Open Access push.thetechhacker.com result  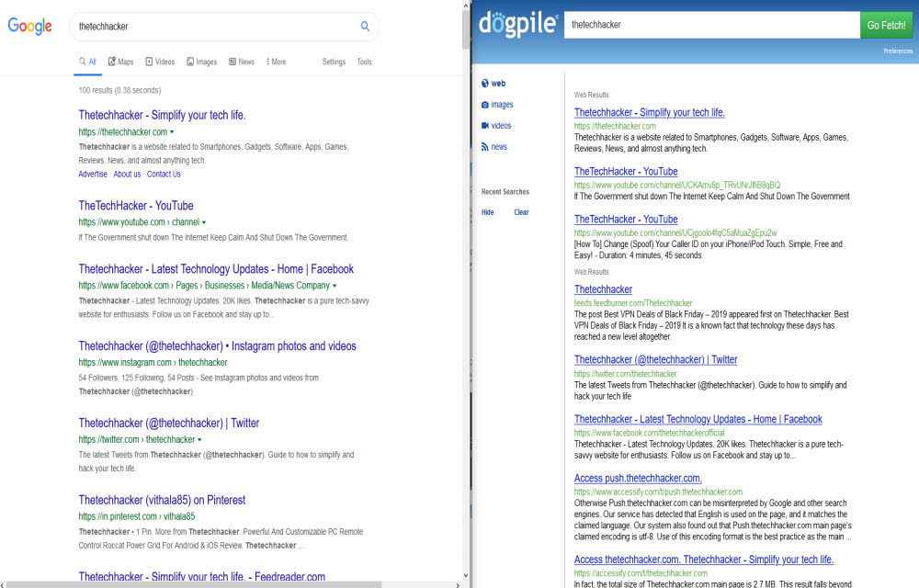coord(638,479)
